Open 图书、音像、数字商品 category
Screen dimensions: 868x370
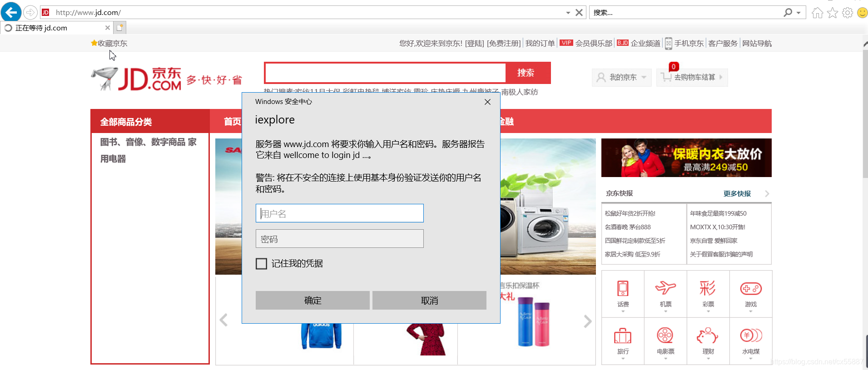[x=143, y=142]
